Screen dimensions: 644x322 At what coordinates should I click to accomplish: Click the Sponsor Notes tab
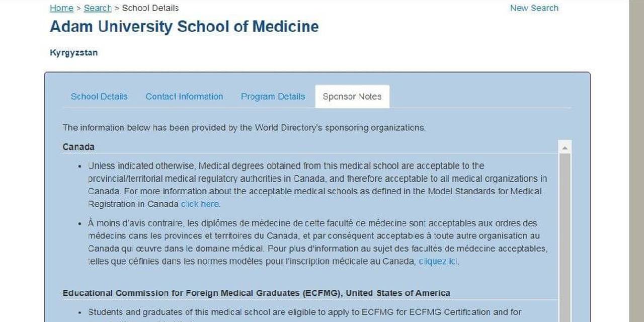352,97
